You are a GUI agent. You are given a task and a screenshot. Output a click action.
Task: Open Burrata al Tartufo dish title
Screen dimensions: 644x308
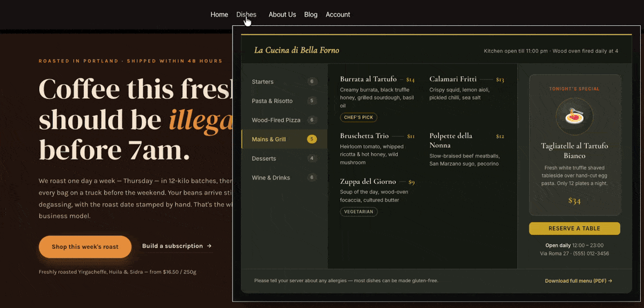click(368, 79)
